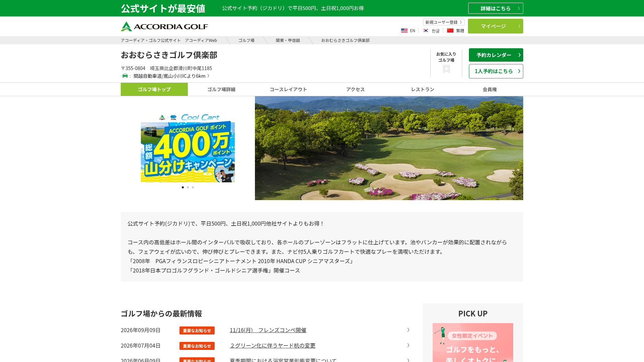Open the アコーディアWeb breadcrumb link
Viewport: 644px width, 362px height.
pyautogui.click(x=169, y=40)
